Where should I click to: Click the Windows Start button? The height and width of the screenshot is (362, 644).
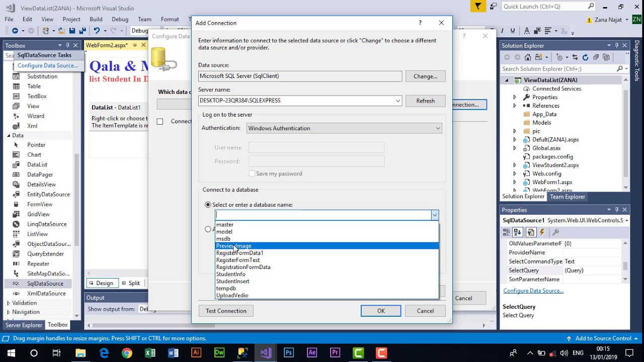[11, 353]
